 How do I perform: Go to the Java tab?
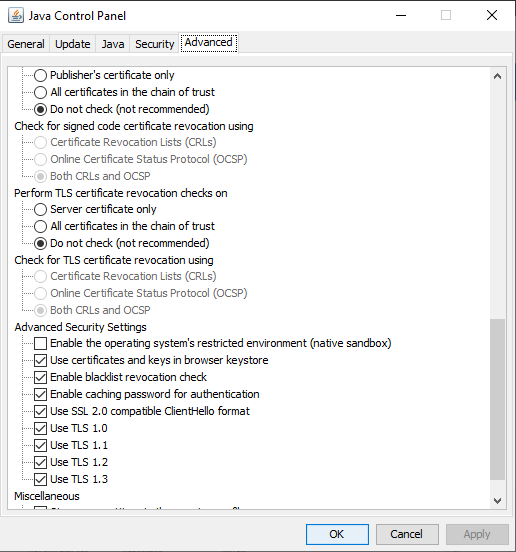tap(113, 44)
